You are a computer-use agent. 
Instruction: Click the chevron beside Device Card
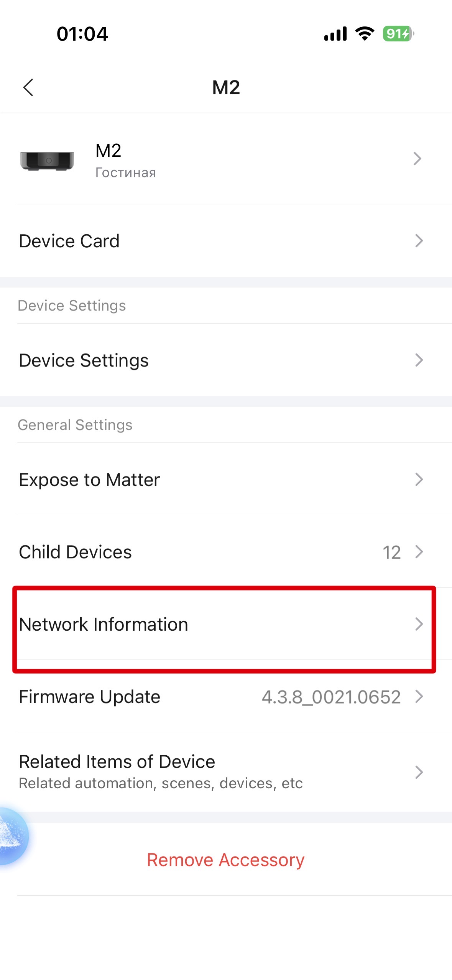(x=419, y=241)
